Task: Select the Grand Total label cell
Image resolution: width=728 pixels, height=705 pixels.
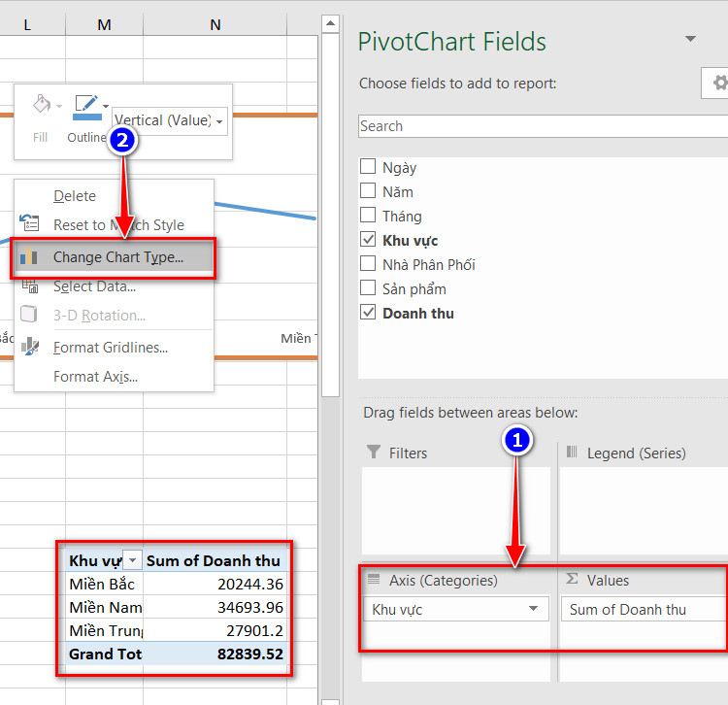Action: (105, 654)
